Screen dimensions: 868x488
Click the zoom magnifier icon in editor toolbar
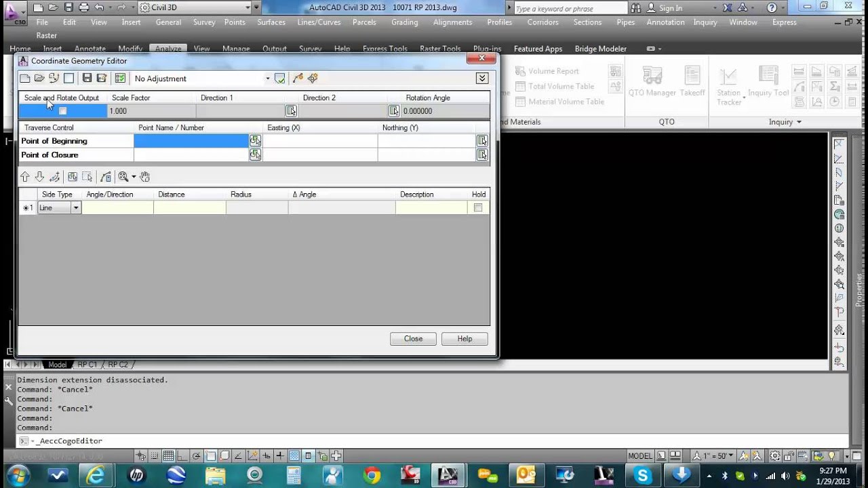pyautogui.click(x=123, y=177)
